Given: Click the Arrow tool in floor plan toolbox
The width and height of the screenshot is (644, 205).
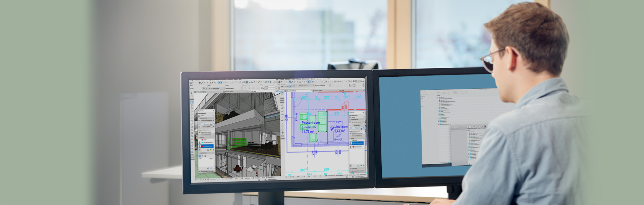Looking at the screenshot, I should pos(282,92).
